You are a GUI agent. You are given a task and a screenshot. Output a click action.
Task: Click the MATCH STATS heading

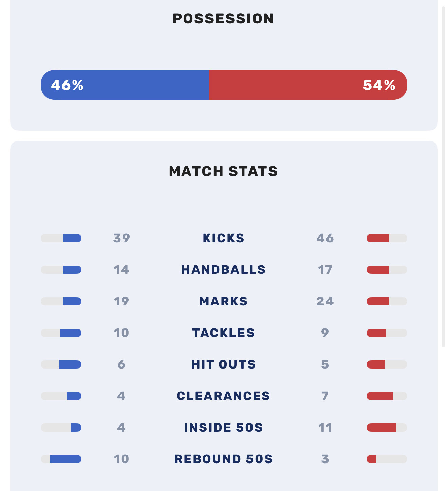coord(223,171)
